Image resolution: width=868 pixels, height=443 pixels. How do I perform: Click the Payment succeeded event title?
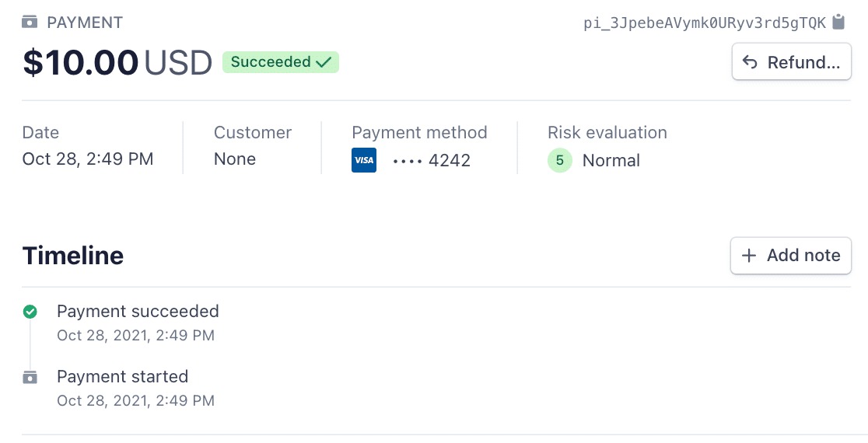(x=138, y=311)
